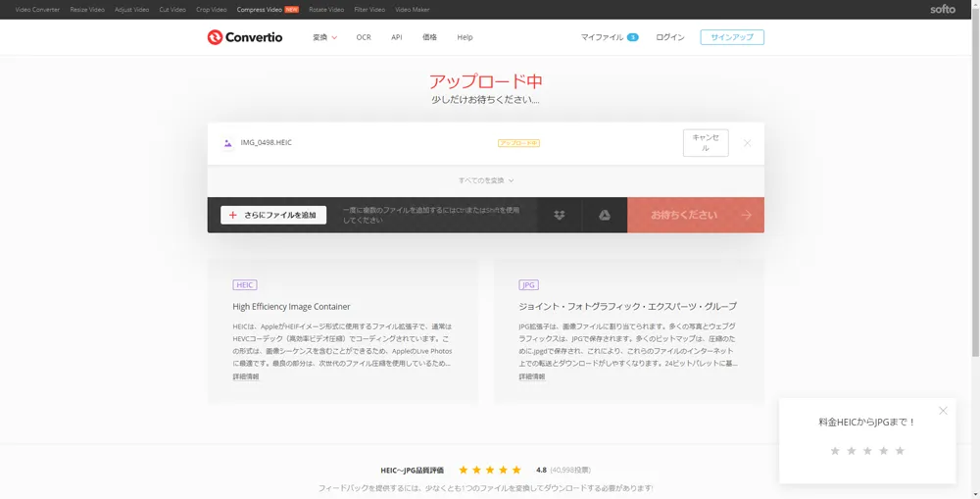The image size is (980, 499).
Task: Open the API menu item
Action: 397,37
